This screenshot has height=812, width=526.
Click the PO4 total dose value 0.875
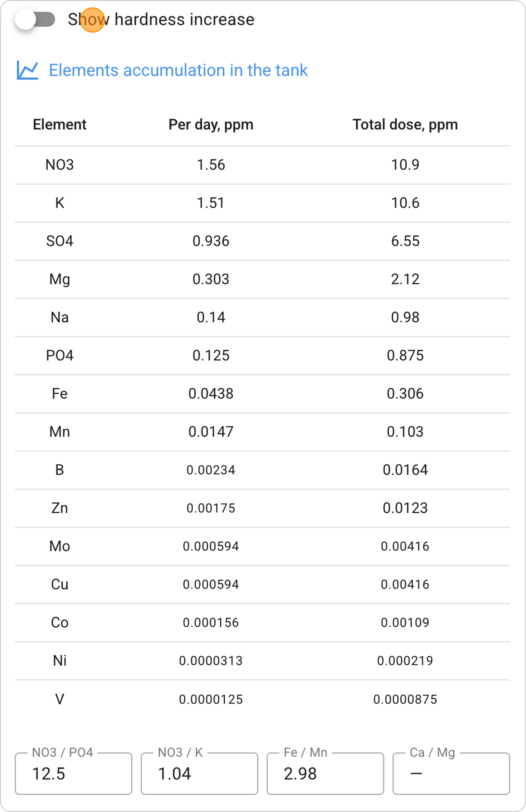pos(405,355)
